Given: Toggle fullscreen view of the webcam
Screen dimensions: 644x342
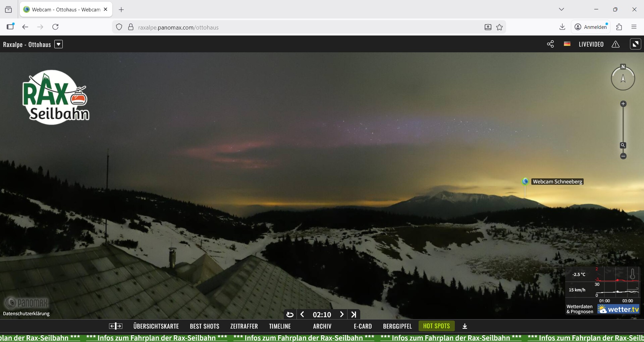Looking at the screenshot, I should 635,44.
